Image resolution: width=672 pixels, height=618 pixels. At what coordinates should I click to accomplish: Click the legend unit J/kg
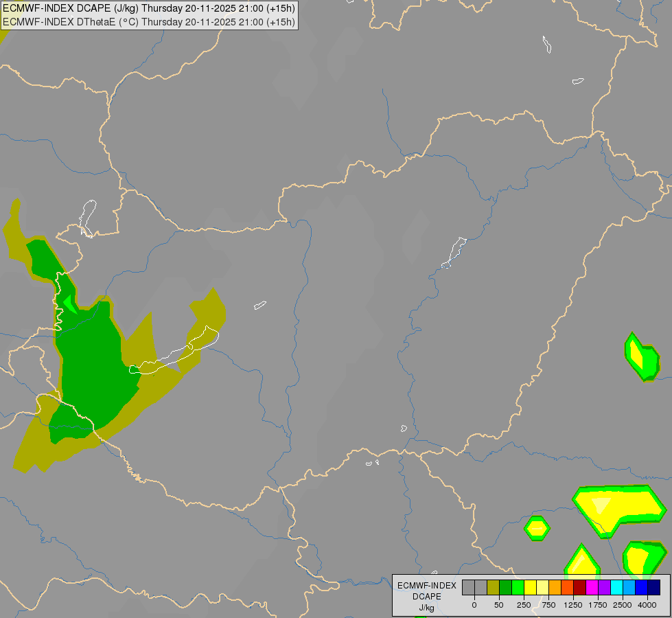(x=427, y=608)
